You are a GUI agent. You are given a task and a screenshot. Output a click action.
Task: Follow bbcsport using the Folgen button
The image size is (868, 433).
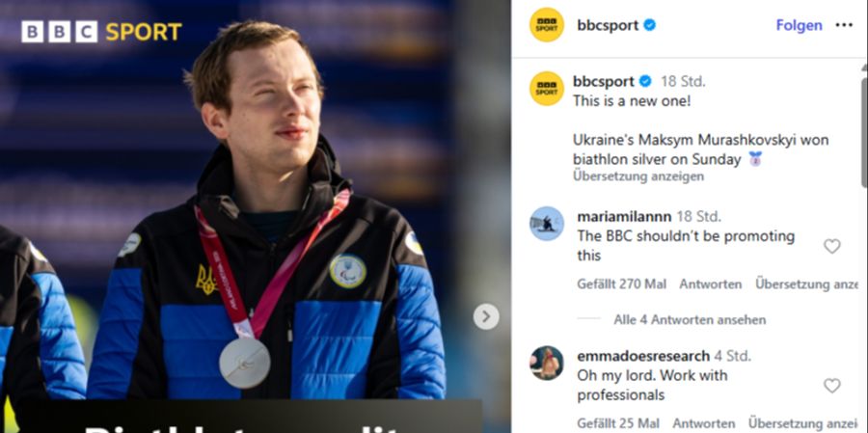(799, 25)
